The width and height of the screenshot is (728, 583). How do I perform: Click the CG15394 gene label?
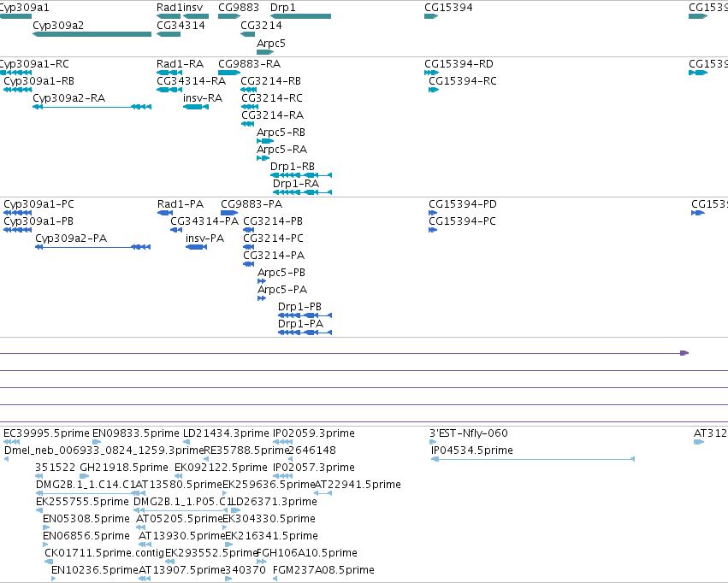point(448,8)
